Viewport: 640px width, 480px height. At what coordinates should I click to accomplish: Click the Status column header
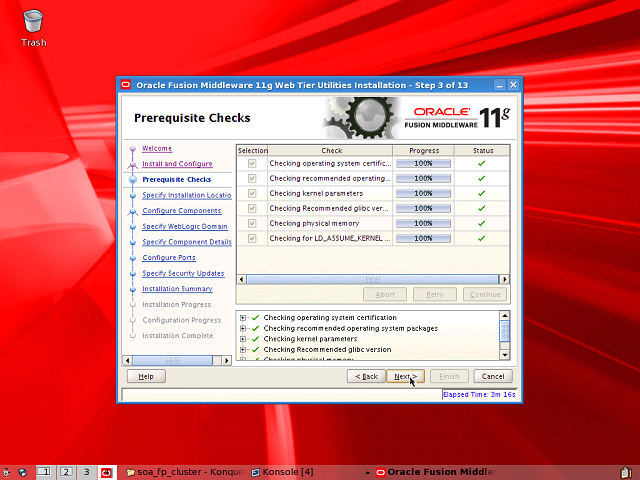click(482, 151)
